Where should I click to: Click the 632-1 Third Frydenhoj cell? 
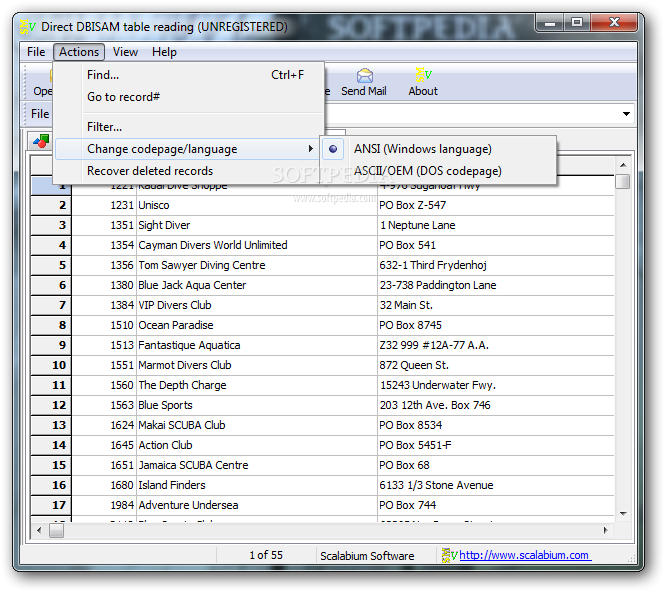point(496,265)
